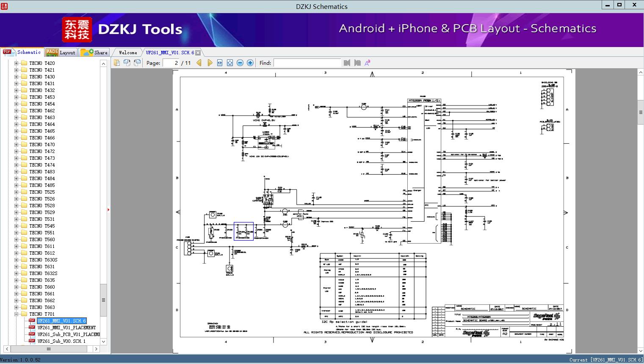Click the Current file status text
The width and height of the screenshot is (644, 364).
coord(606,360)
